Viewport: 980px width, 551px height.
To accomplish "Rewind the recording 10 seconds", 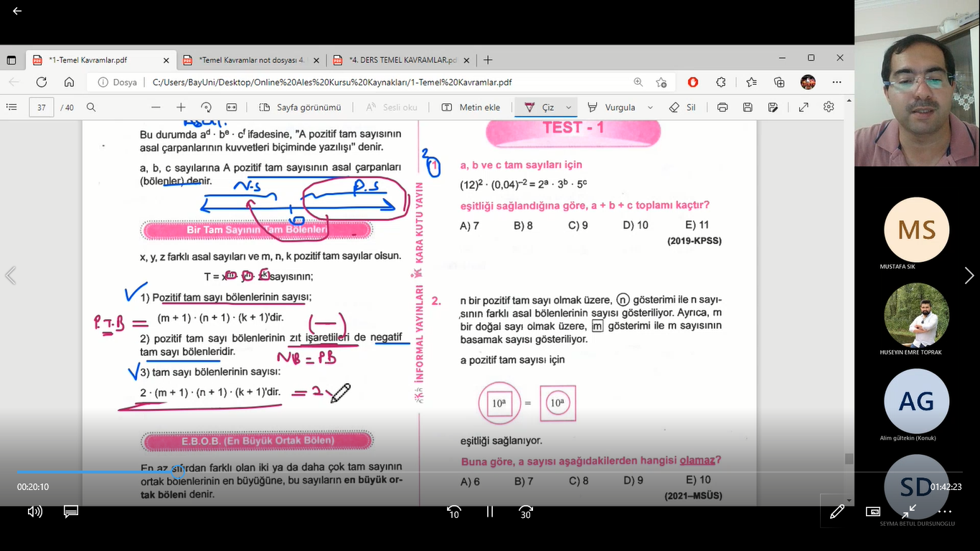I will pyautogui.click(x=453, y=512).
